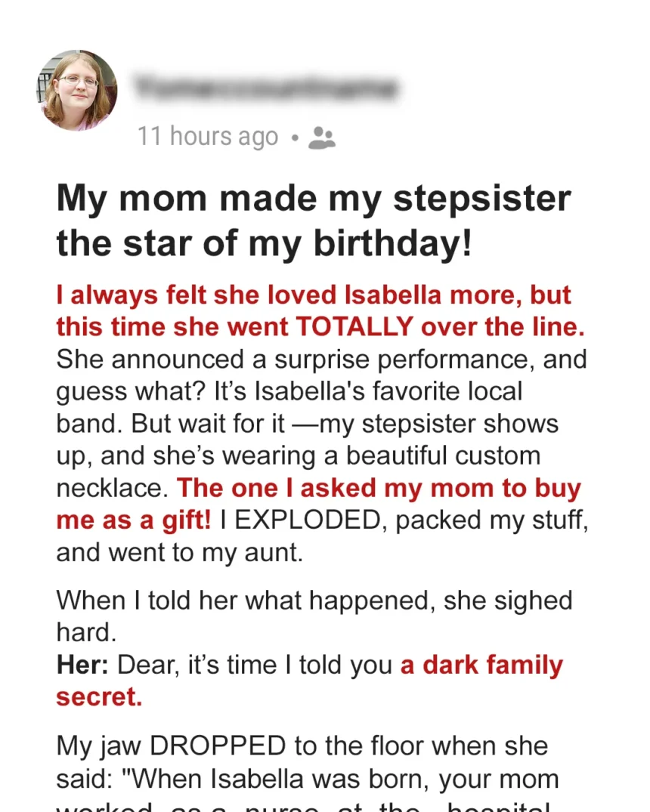Screen dimensions: 650x812
Task: Open the blurred username profile link
Action: click(265, 87)
